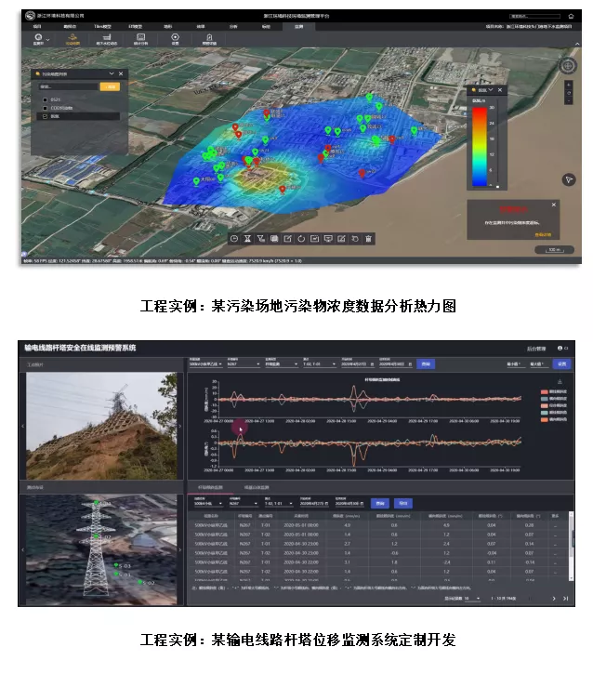Click the opacity slider handle beside color ramp

(497, 187)
